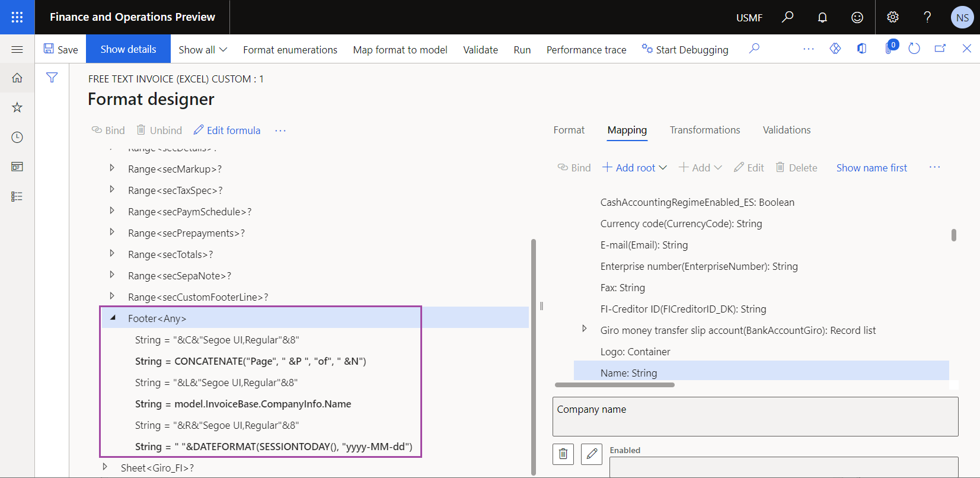Click the action bar search magnifier
The height and width of the screenshot is (478, 980).
(x=754, y=49)
